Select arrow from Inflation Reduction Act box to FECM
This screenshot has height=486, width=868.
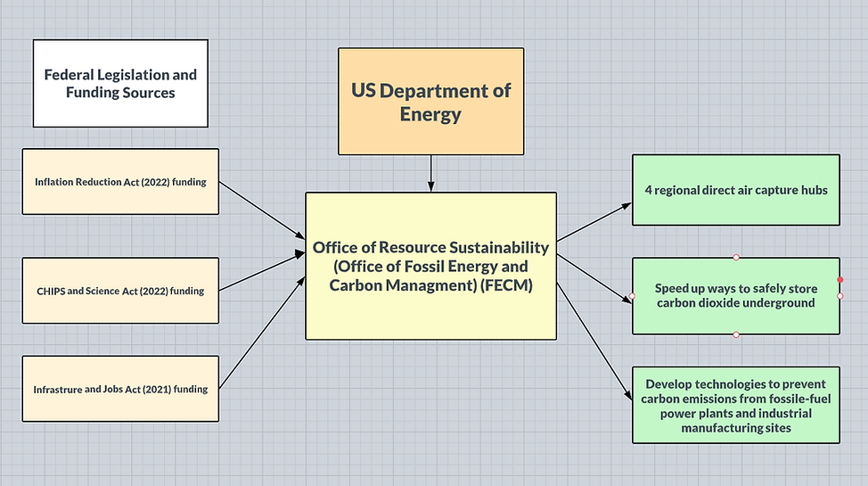262,210
